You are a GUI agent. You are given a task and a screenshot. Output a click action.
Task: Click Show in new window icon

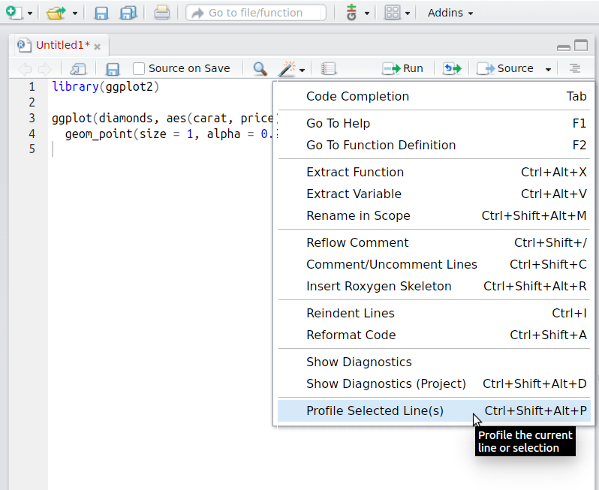[x=78, y=69]
